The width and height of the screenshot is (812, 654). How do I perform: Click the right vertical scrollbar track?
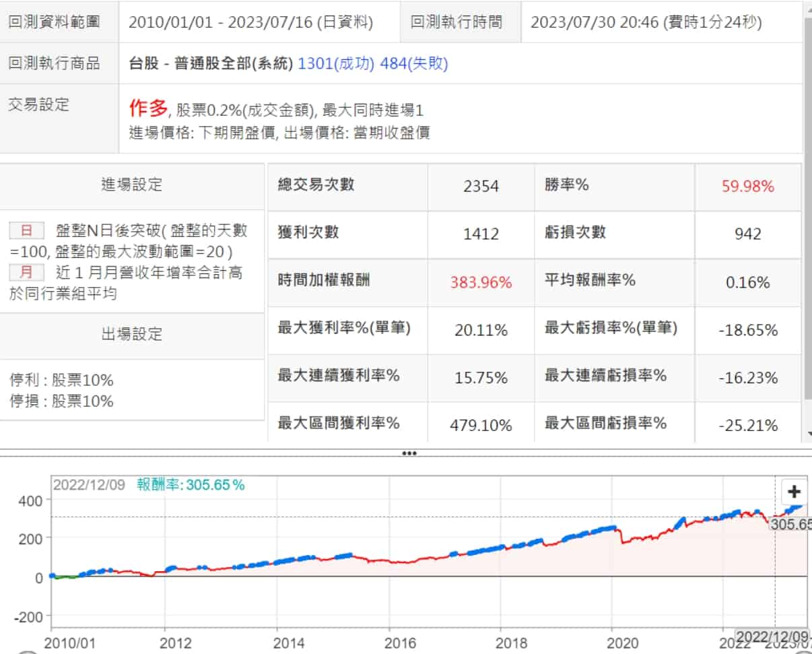pos(808,202)
